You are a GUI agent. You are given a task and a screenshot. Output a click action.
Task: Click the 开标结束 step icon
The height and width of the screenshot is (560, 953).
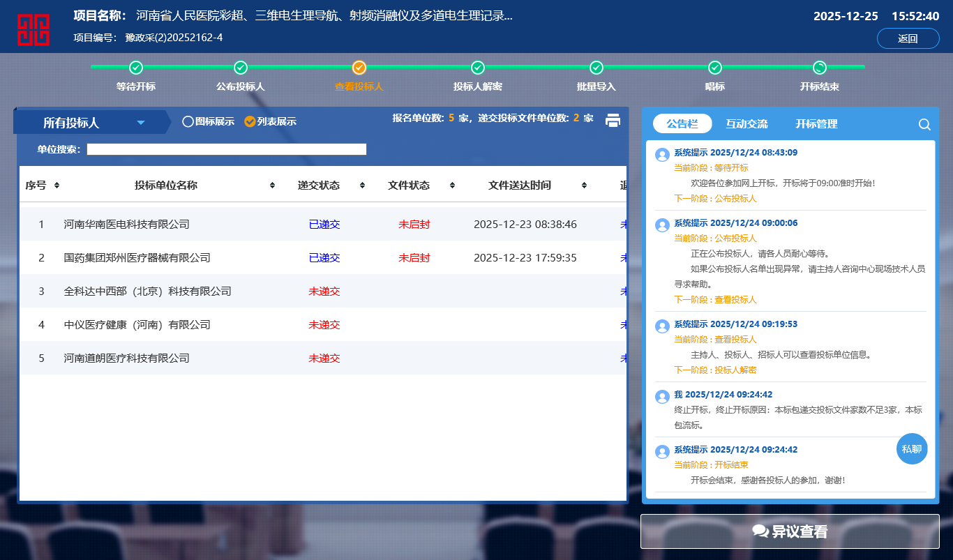820,68
